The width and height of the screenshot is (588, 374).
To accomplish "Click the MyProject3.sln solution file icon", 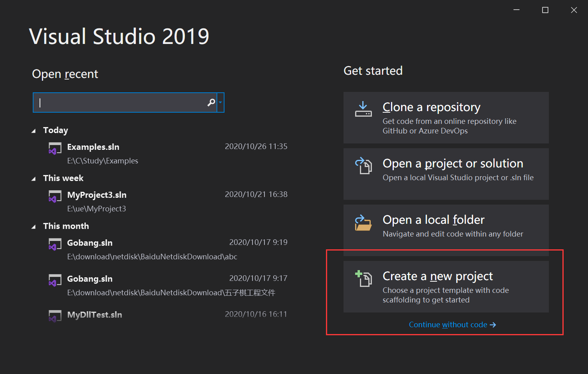I will click(55, 196).
